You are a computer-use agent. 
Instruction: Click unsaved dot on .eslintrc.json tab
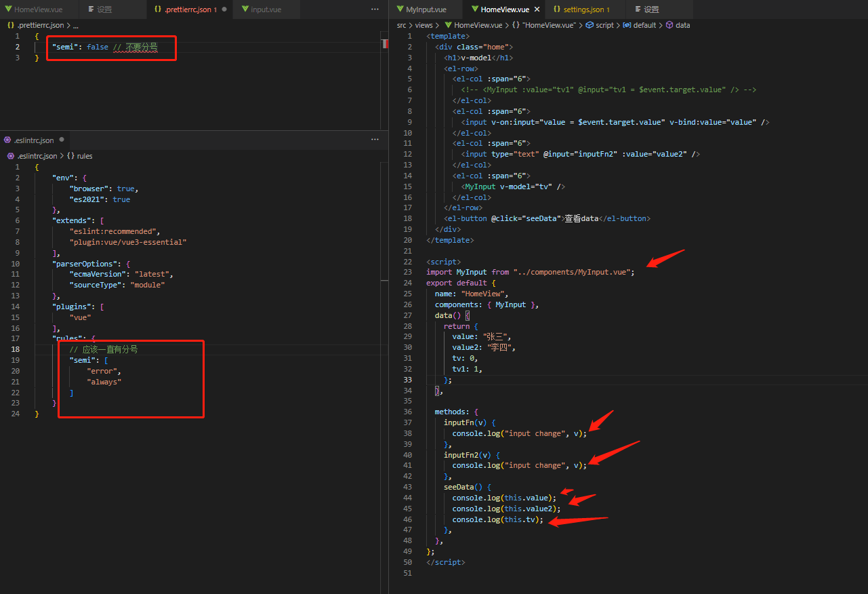pyautogui.click(x=62, y=140)
